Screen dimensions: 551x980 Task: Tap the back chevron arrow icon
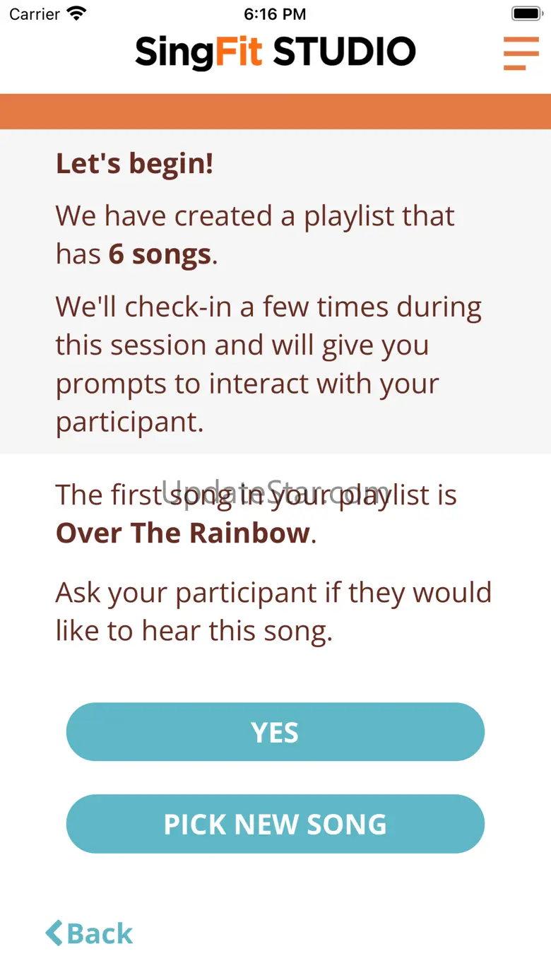(54, 933)
